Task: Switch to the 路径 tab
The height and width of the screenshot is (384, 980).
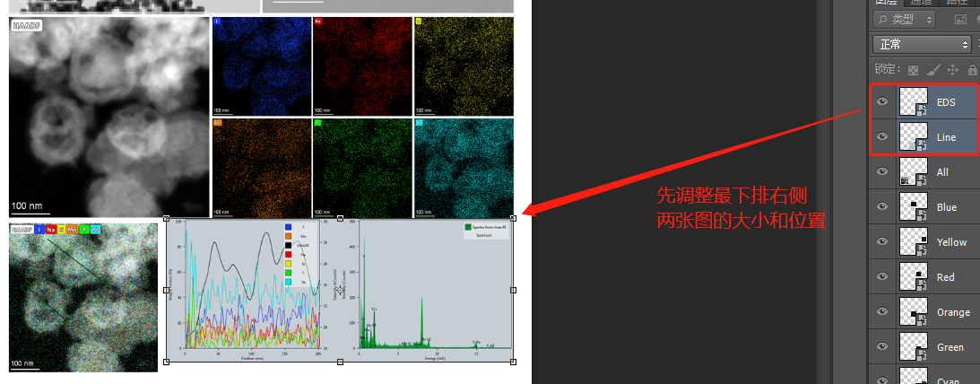Action: tap(957, 3)
